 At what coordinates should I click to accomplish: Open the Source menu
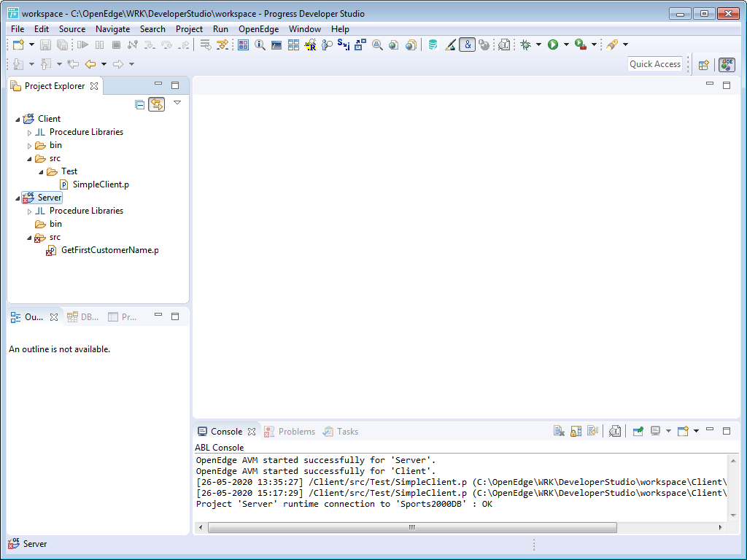pos(72,29)
